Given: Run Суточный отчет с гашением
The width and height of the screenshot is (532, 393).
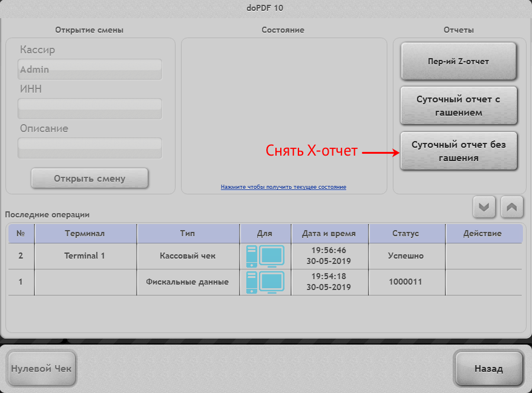Looking at the screenshot, I should (x=458, y=105).
